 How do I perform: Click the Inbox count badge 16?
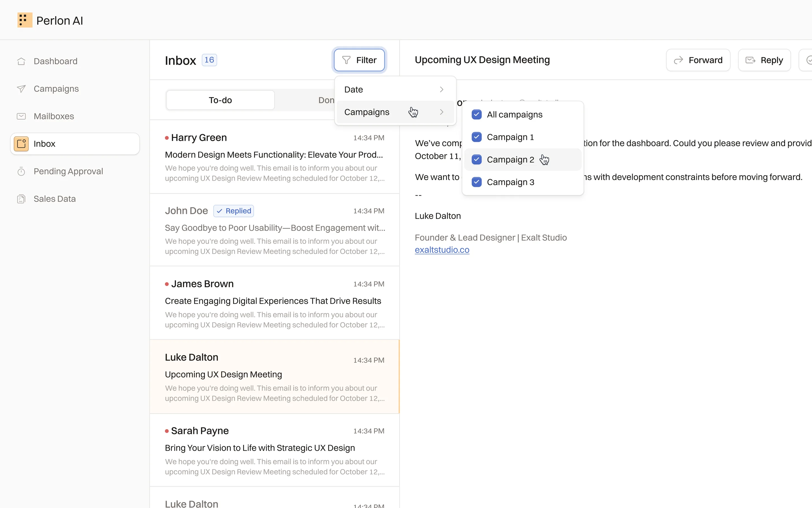click(209, 60)
